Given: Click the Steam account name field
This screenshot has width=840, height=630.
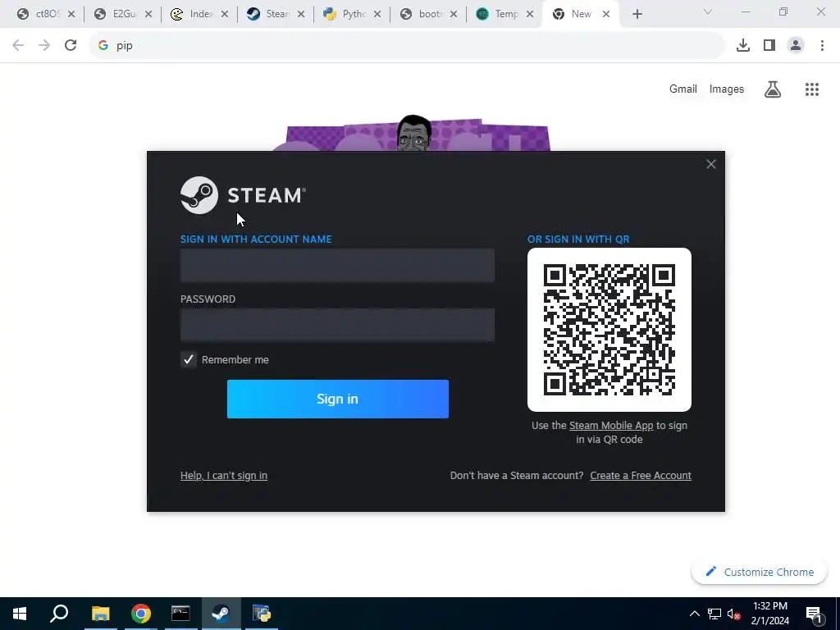Looking at the screenshot, I should (x=337, y=265).
